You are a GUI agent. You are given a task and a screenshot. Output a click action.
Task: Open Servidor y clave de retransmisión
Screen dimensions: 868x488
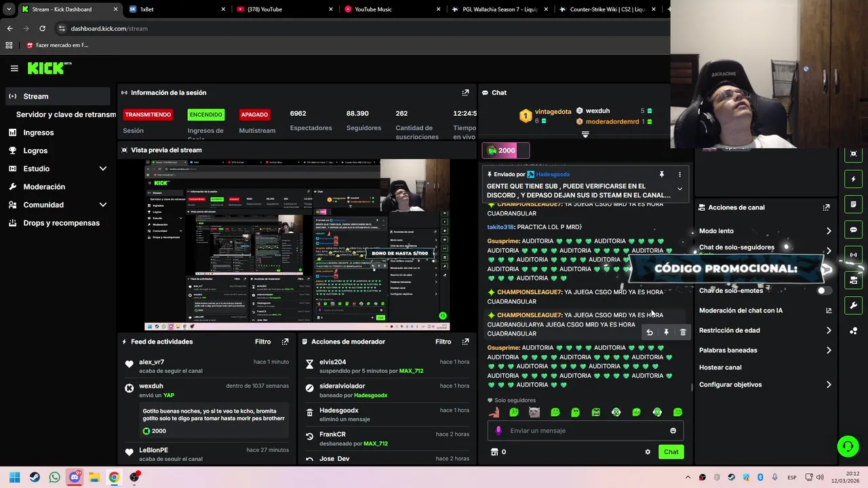(66, 115)
